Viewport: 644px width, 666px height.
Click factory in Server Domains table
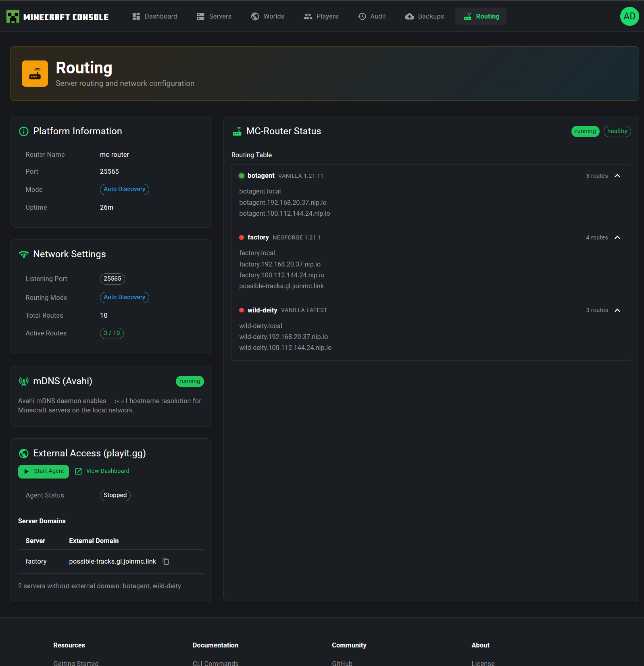tap(36, 562)
